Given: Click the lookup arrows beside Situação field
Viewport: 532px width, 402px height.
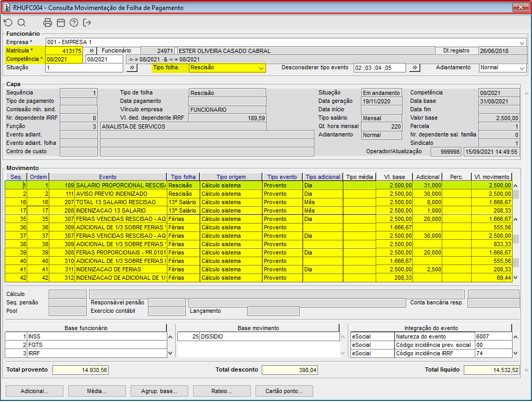Looking at the screenshot, I should pyautogui.click(x=132, y=68).
